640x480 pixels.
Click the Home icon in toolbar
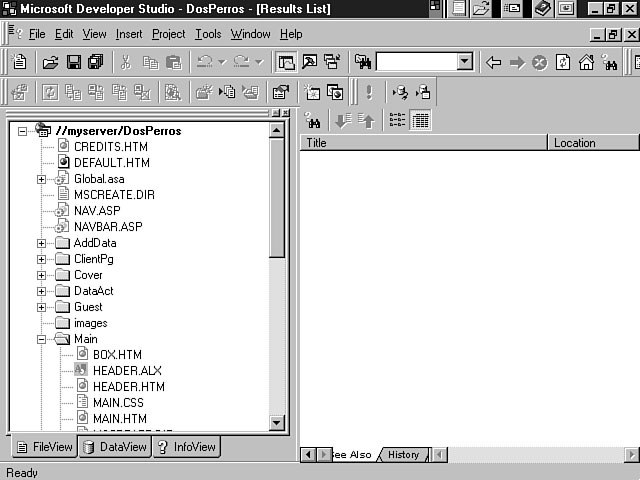[586, 62]
